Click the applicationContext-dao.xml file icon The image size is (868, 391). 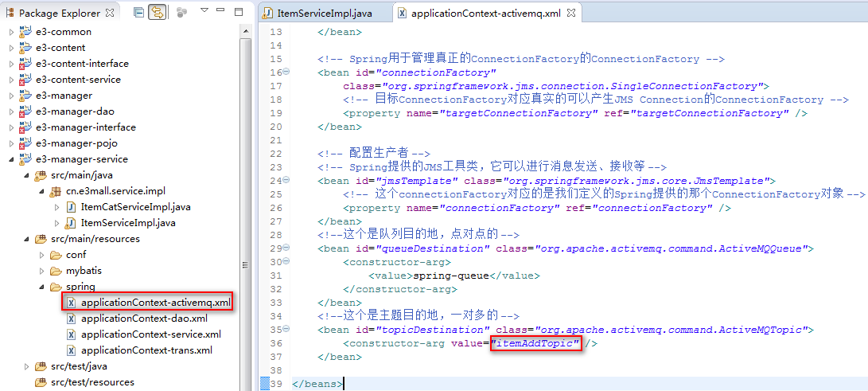[x=72, y=319]
